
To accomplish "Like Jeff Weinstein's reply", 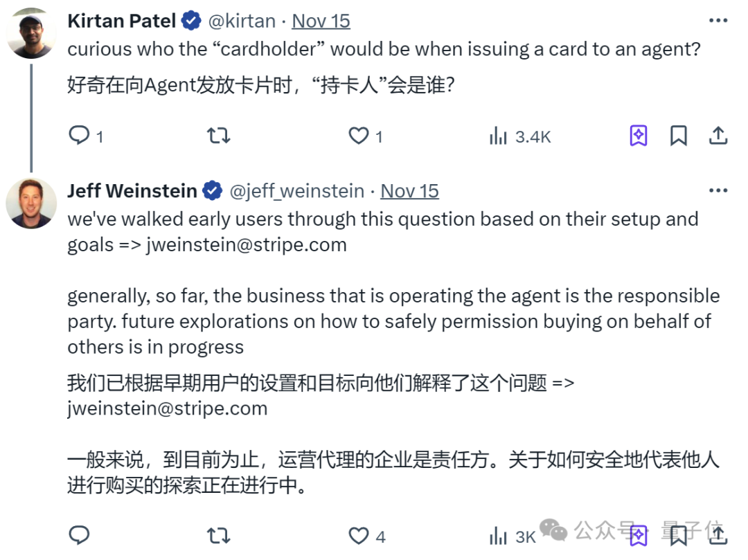I will point(358,535).
